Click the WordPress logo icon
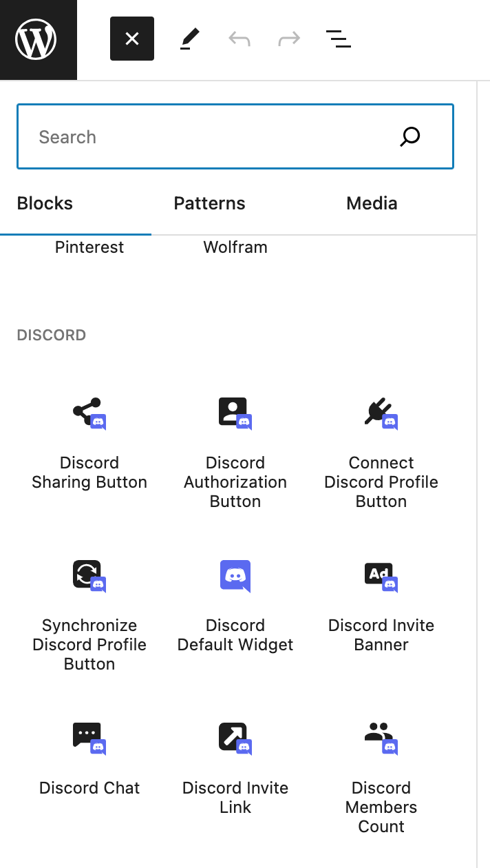Image resolution: width=490 pixels, height=868 pixels. pos(36,39)
